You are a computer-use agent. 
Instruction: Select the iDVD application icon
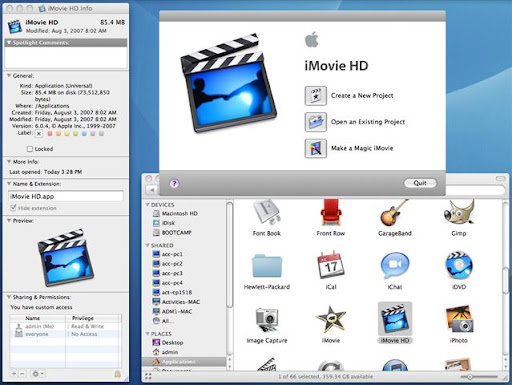point(459,266)
